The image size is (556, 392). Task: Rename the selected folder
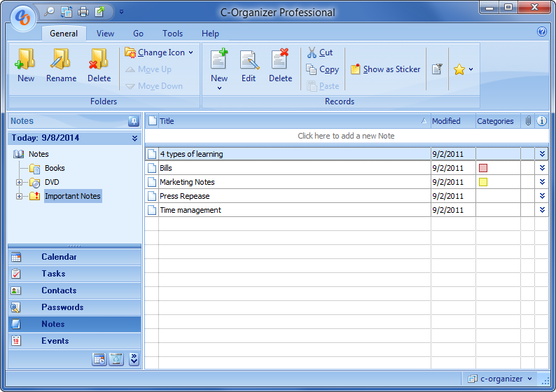[61, 66]
